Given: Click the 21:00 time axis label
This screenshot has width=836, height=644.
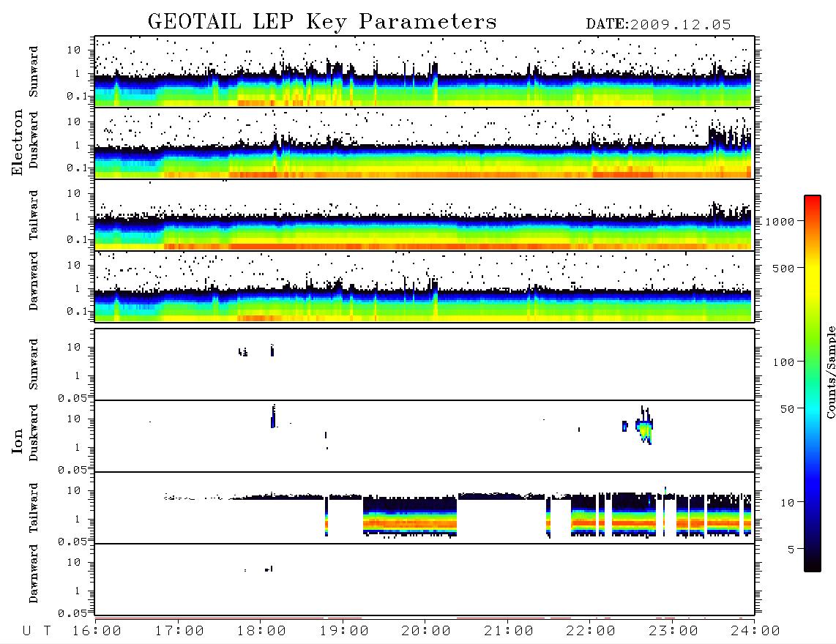Looking at the screenshot, I should click(x=510, y=632).
